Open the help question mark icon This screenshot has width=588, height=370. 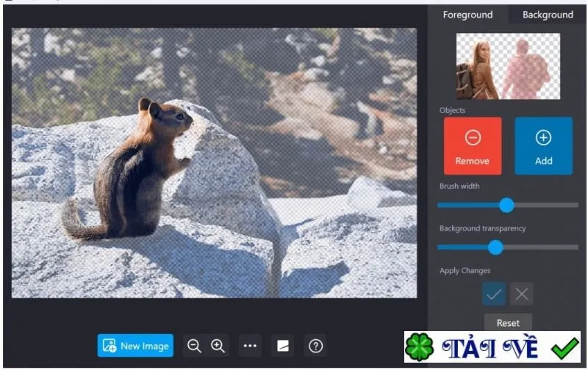315,346
